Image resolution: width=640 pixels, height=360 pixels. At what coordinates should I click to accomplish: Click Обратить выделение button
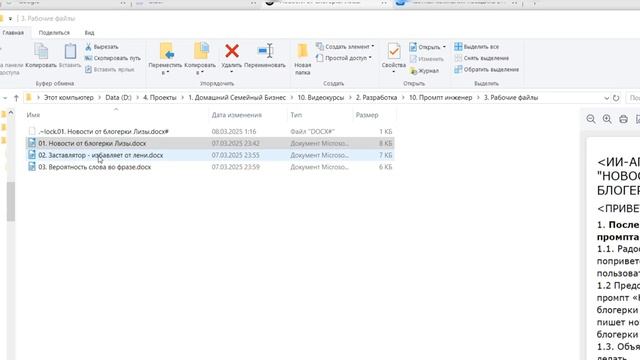tap(487, 70)
